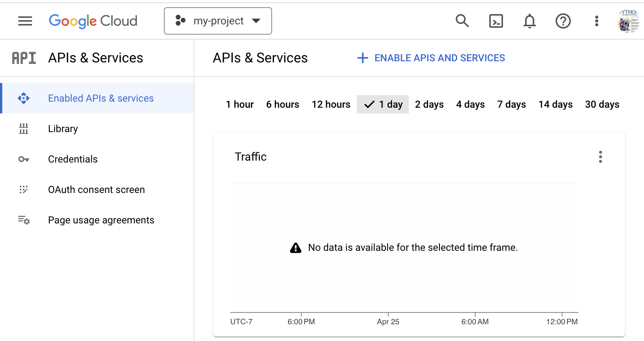Click the 12:00 PM axis label
The width and height of the screenshot is (644, 341).
[562, 322]
